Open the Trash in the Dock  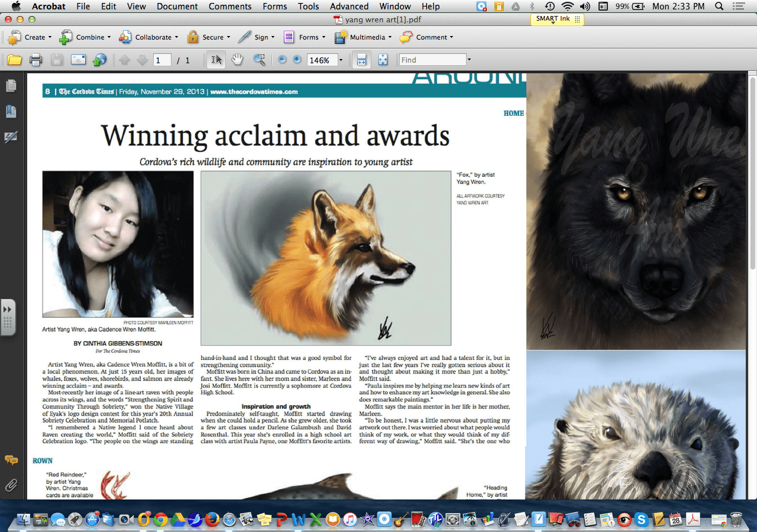click(736, 520)
